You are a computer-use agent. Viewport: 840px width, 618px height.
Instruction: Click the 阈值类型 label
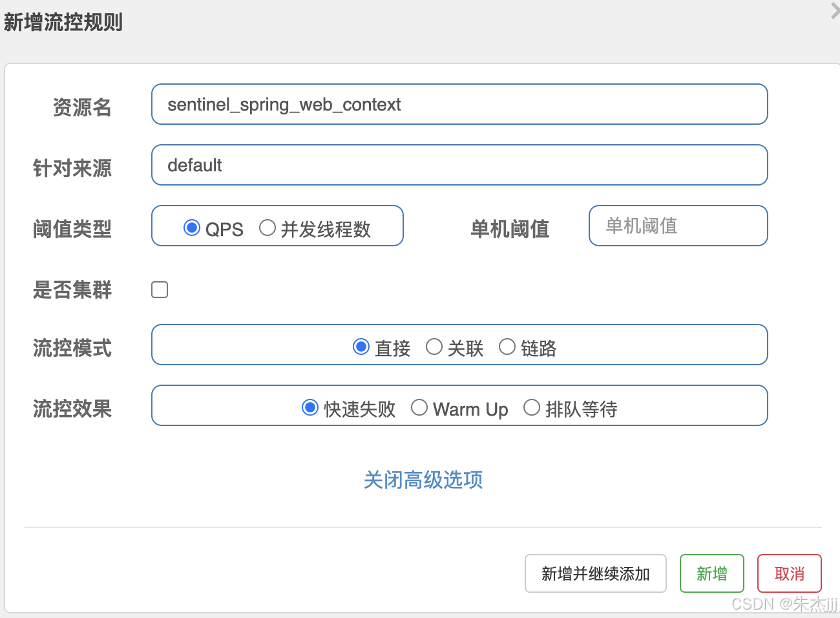[x=72, y=228]
